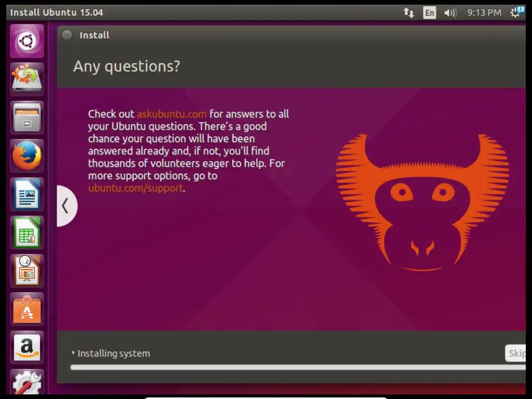Open LibreOffice Impress presentation icon
This screenshot has height=399, width=532.
click(27, 271)
